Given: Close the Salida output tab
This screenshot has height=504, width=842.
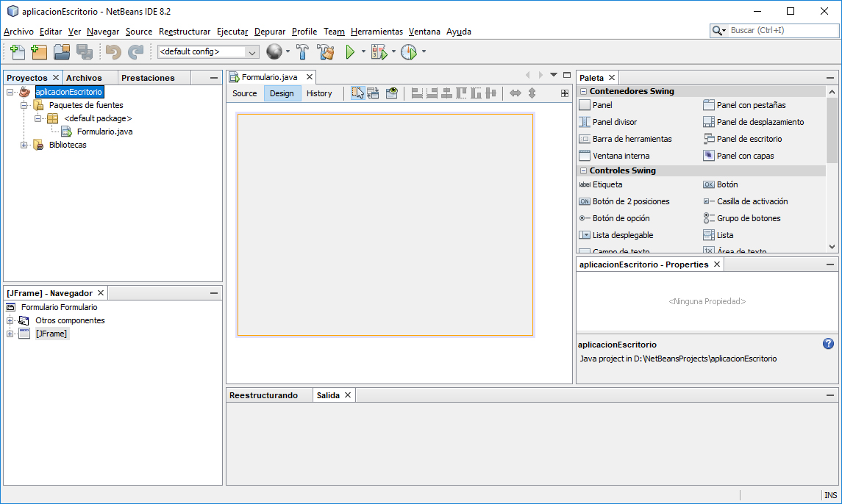Looking at the screenshot, I should pyautogui.click(x=348, y=395).
